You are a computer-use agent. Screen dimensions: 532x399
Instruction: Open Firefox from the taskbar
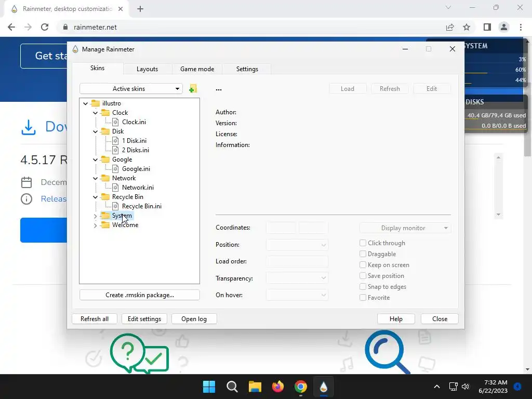point(278,387)
